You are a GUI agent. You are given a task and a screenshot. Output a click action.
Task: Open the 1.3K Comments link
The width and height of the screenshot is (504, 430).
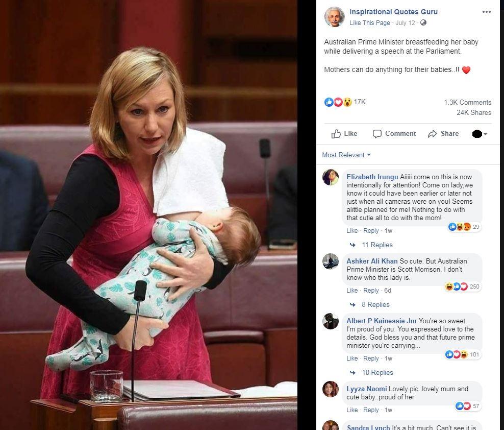(x=468, y=102)
